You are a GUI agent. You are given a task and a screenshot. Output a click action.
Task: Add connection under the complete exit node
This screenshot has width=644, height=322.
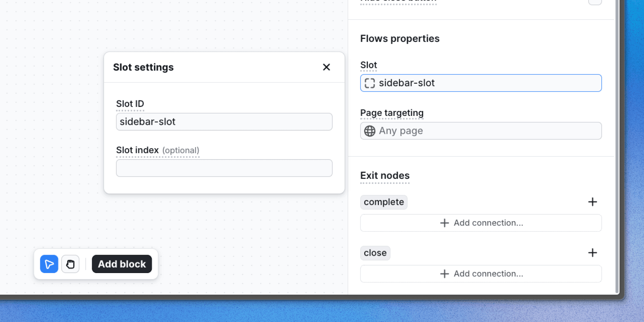point(480,223)
